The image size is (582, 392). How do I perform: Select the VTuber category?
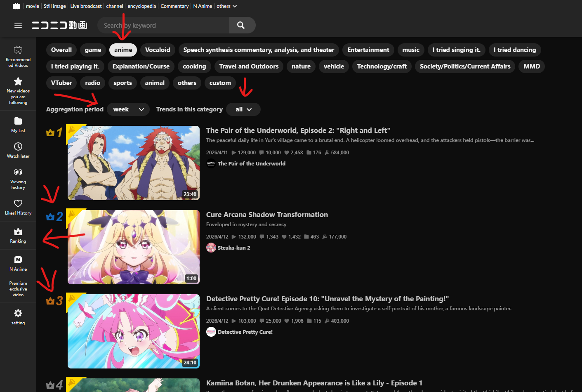coord(61,83)
